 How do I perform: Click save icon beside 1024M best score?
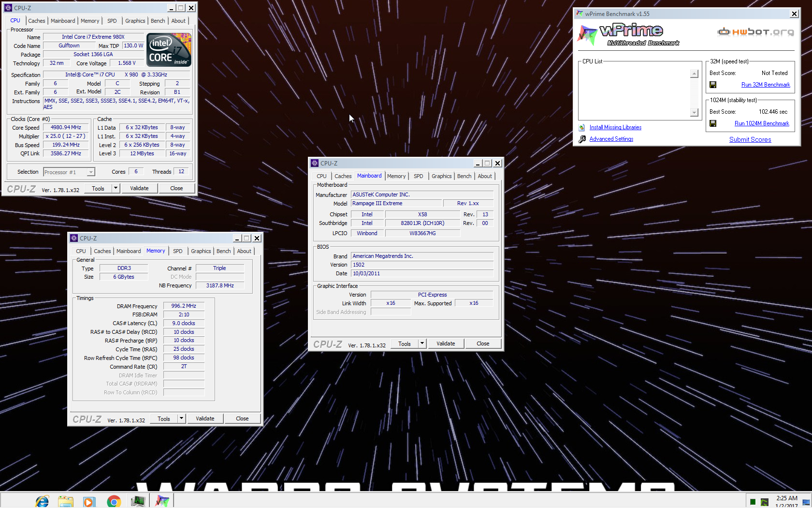pos(713,123)
